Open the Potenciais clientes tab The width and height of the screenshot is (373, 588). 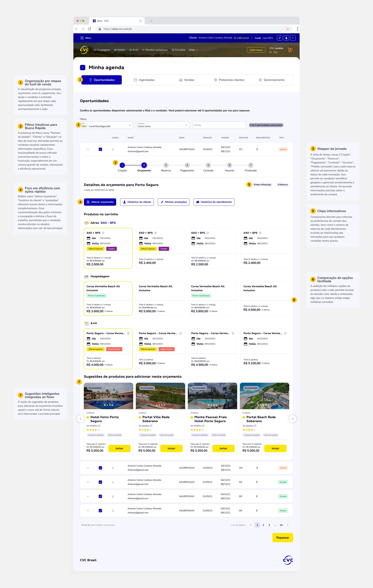point(229,80)
